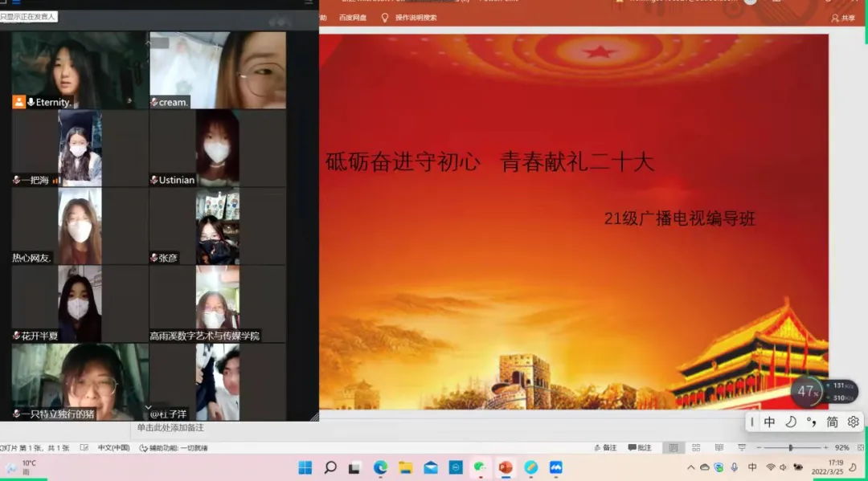Switch IME 简 simplified/traditional mode
The width and height of the screenshot is (868, 481).
pyautogui.click(x=832, y=422)
